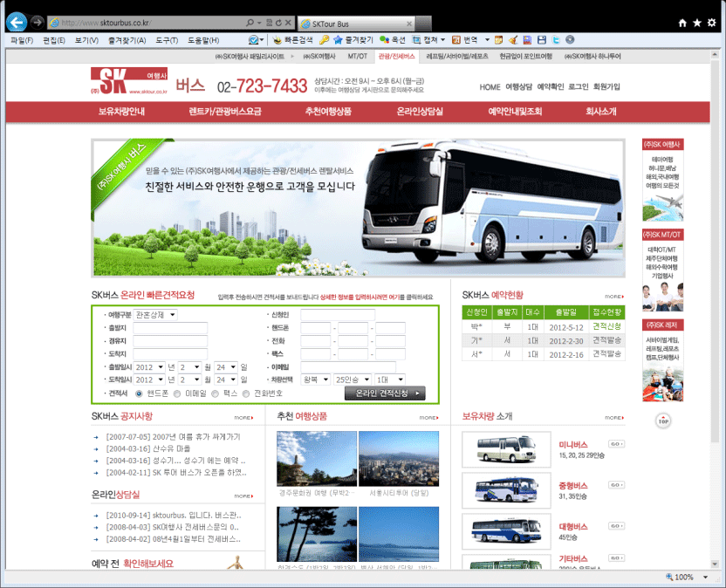Image resolution: width=726 pixels, height=588 pixels.
Task: Click the mail check toolbar icon
Action: pos(254,40)
